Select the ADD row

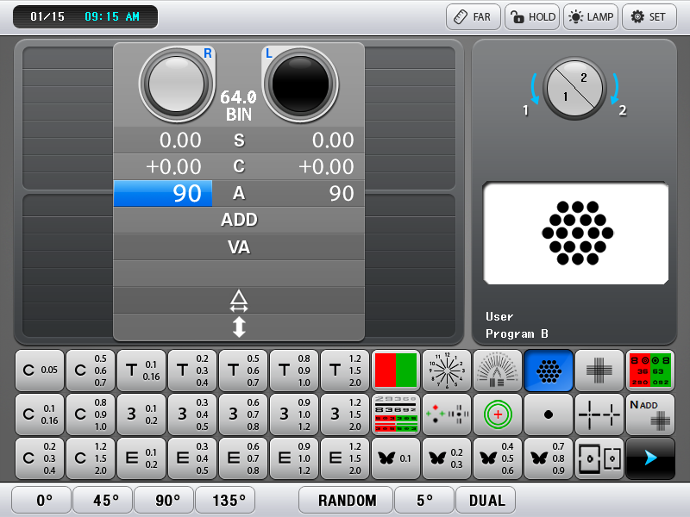click(239, 220)
